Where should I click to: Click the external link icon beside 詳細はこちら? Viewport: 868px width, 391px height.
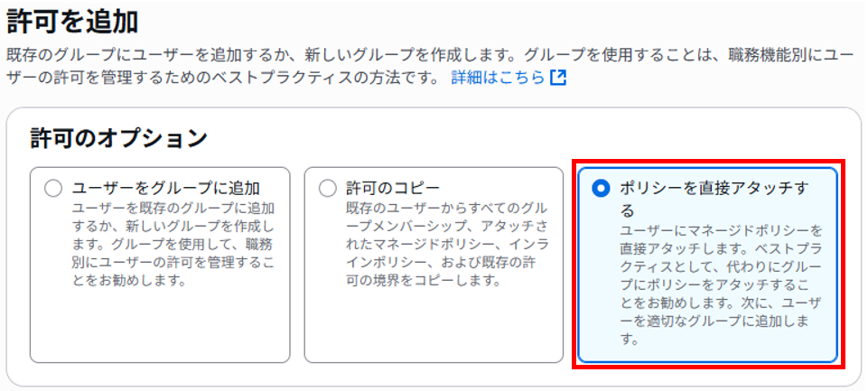click(558, 77)
